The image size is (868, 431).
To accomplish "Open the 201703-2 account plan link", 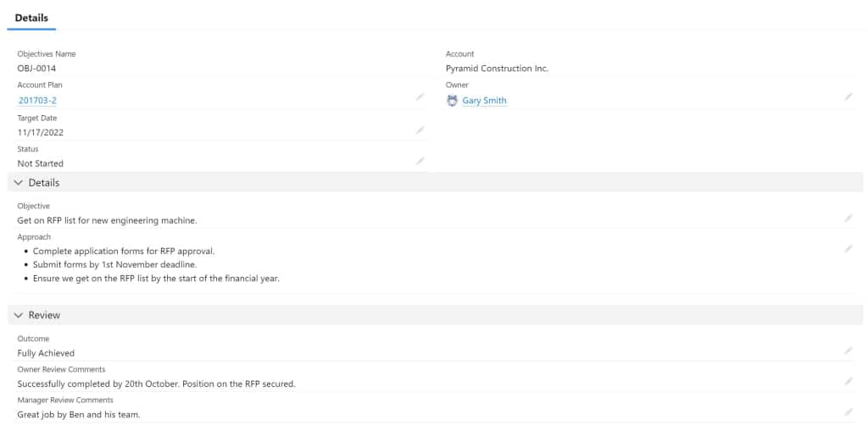I will coord(37,100).
